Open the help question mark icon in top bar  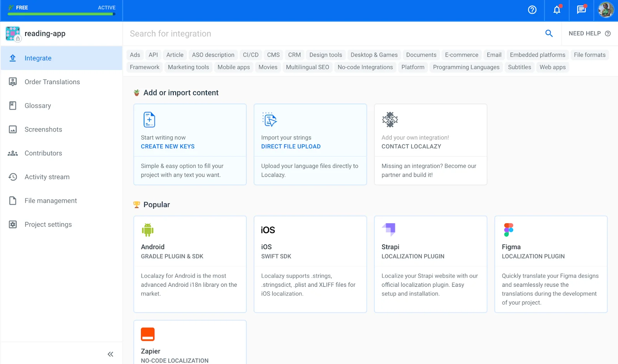532,10
